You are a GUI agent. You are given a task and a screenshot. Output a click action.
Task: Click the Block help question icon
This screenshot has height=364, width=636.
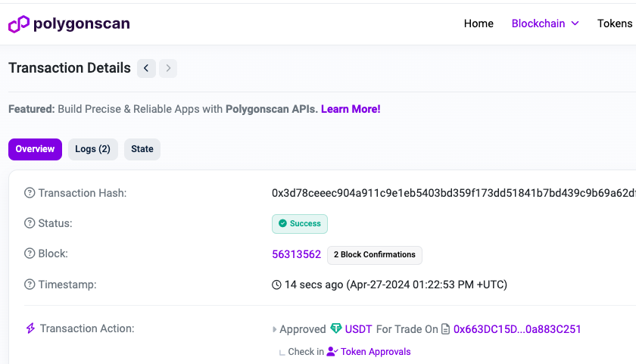pos(30,254)
